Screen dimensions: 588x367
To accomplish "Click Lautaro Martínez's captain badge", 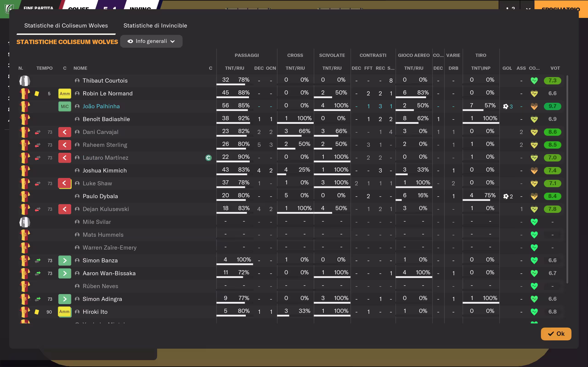I will [x=209, y=158].
